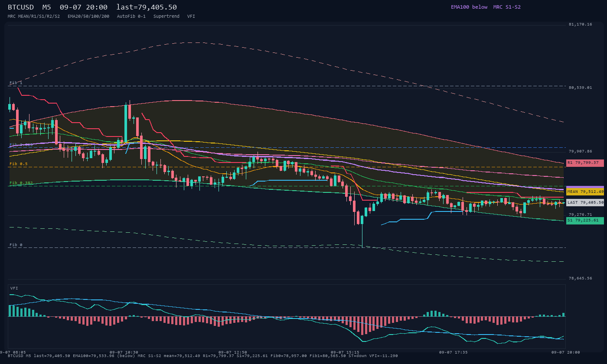607x364 pixels.
Task: Click the 'Fib 0.5' level label
Action: [19, 164]
